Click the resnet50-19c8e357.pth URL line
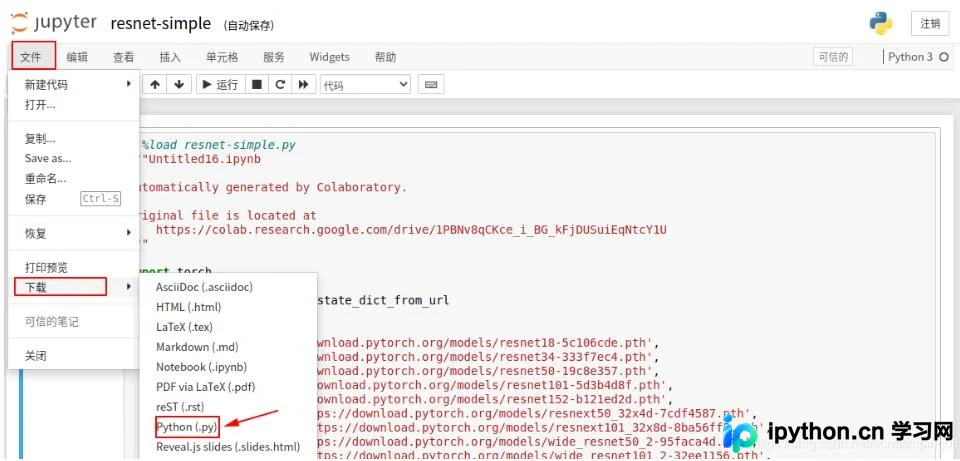Screen dimensions: 960x461 point(486,371)
